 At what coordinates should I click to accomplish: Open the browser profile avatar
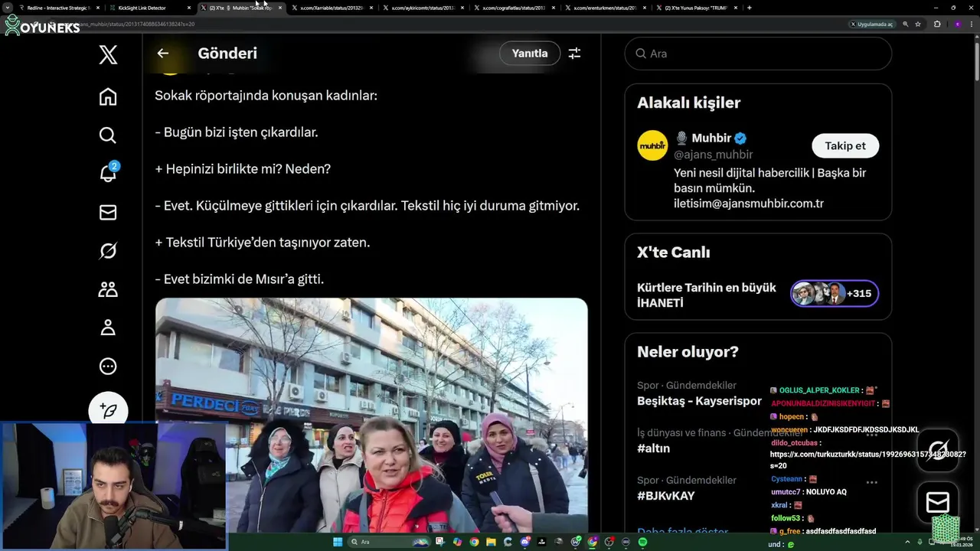[957, 24]
